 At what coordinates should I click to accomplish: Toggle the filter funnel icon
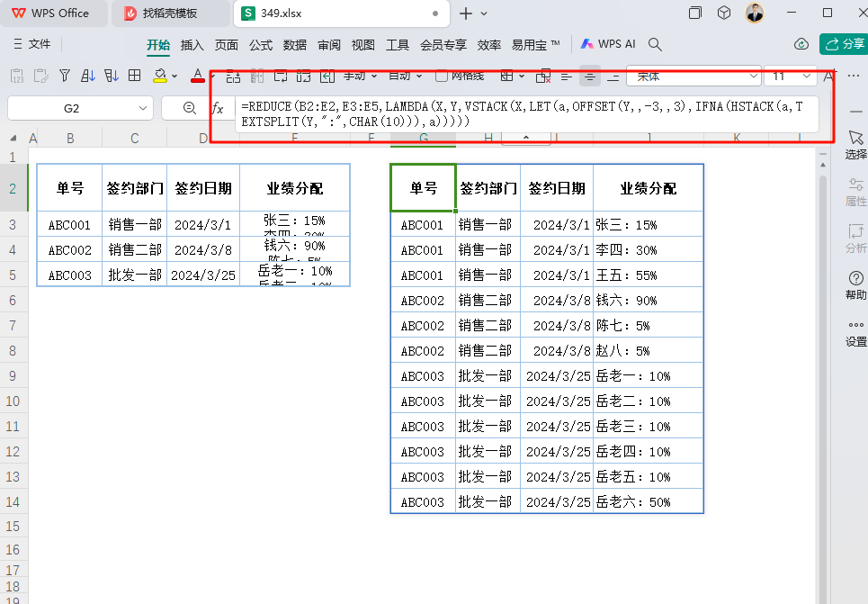65,76
